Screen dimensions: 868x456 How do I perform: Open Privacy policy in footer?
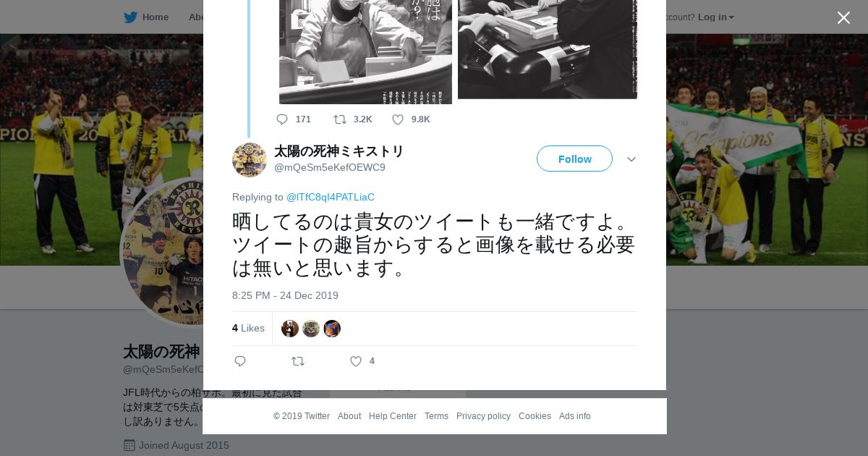(x=483, y=416)
